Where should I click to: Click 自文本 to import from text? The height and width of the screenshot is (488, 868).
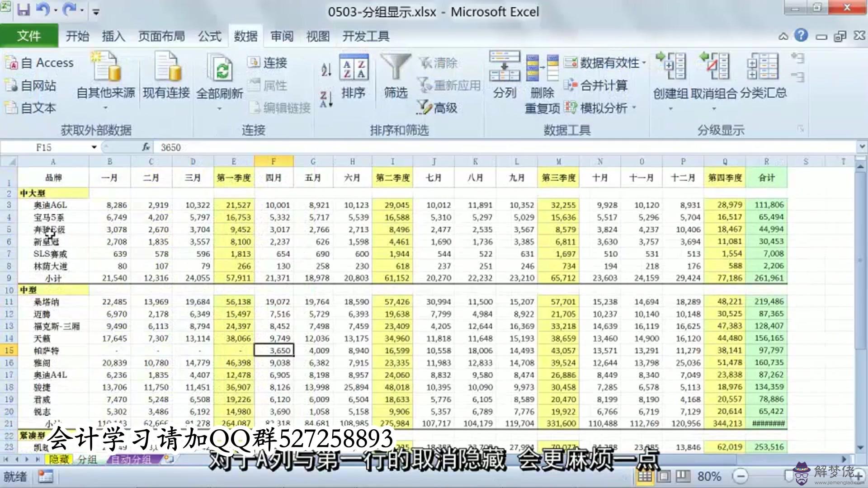pos(30,108)
